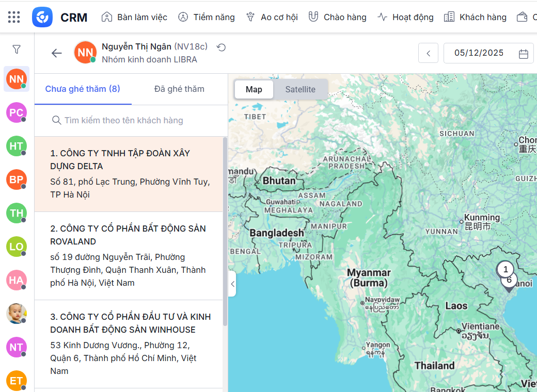
Task: Open Khách hàng in top navigation
Action: click(476, 17)
